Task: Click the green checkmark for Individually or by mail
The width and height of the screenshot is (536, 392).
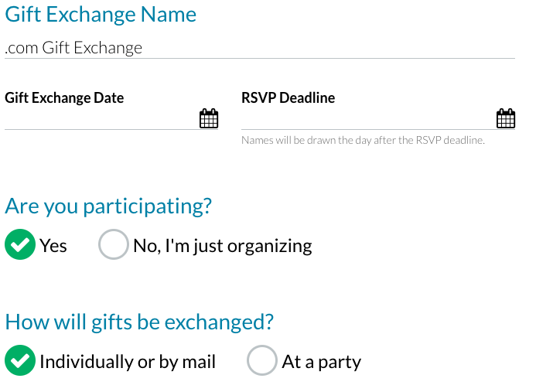Action: [20, 361]
